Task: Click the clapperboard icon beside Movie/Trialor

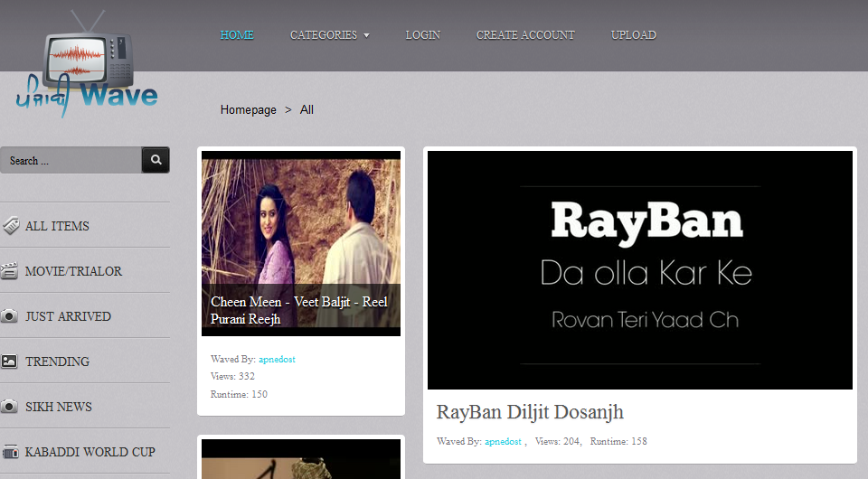Action: 9,271
